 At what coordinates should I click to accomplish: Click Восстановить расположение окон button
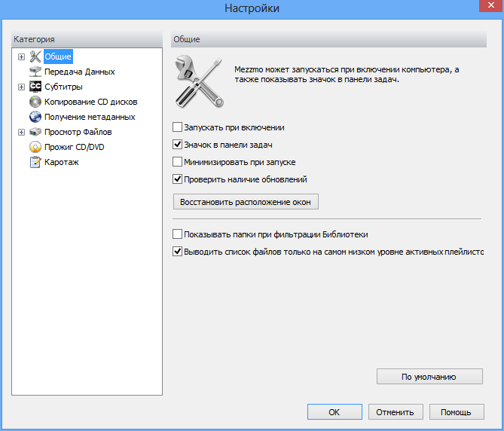click(x=246, y=202)
